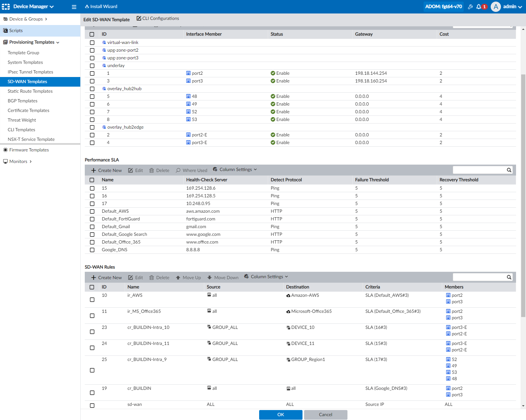526x420 pixels.
Task: Check the checkbox for Default_AWS SLA row
Action: click(92, 211)
